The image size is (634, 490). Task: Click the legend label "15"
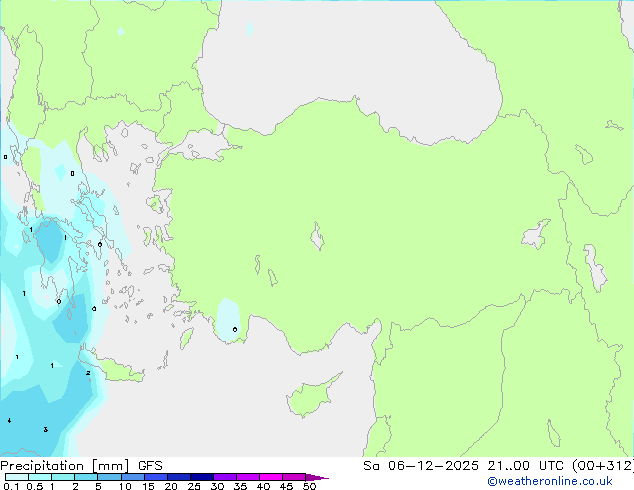pyautogui.click(x=148, y=486)
